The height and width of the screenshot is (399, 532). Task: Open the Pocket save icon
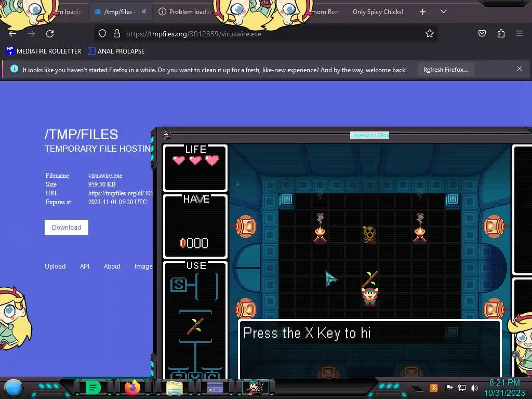tap(482, 33)
